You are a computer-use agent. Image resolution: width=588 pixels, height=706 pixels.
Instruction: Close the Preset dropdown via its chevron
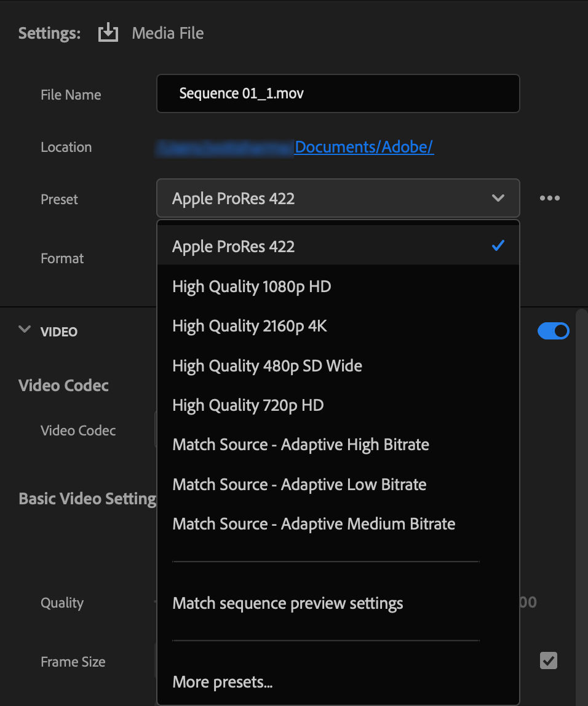(x=498, y=198)
